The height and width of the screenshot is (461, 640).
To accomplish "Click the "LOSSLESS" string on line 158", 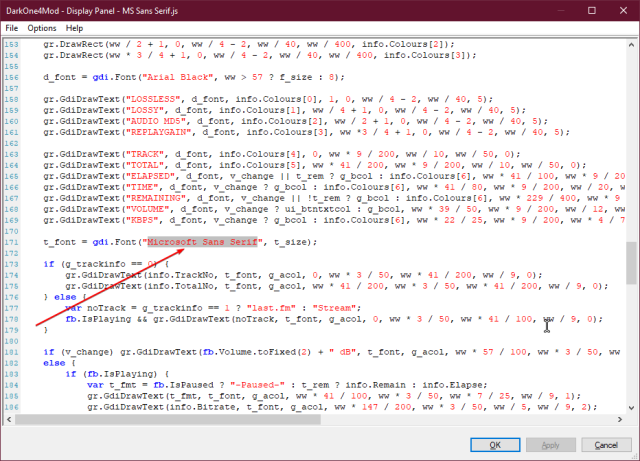I will click(153, 99).
